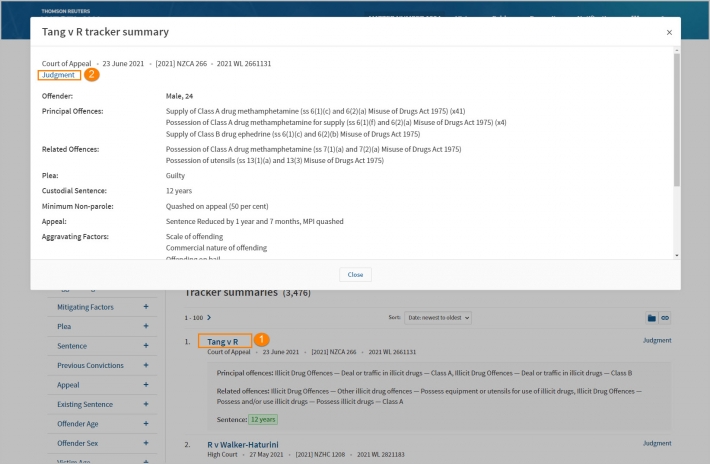This screenshot has width=710, height=464.
Task: Expand the Appeal filter
Action: tap(146, 385)
